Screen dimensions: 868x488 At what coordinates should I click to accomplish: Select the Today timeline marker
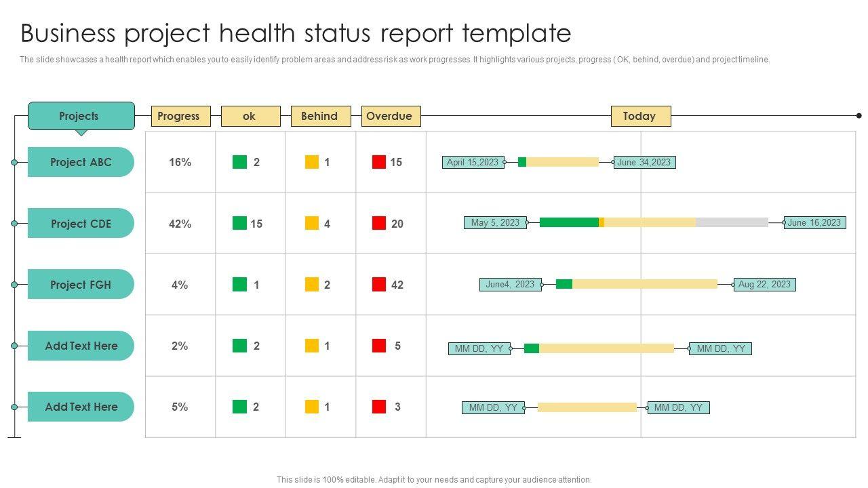point(641,116)
